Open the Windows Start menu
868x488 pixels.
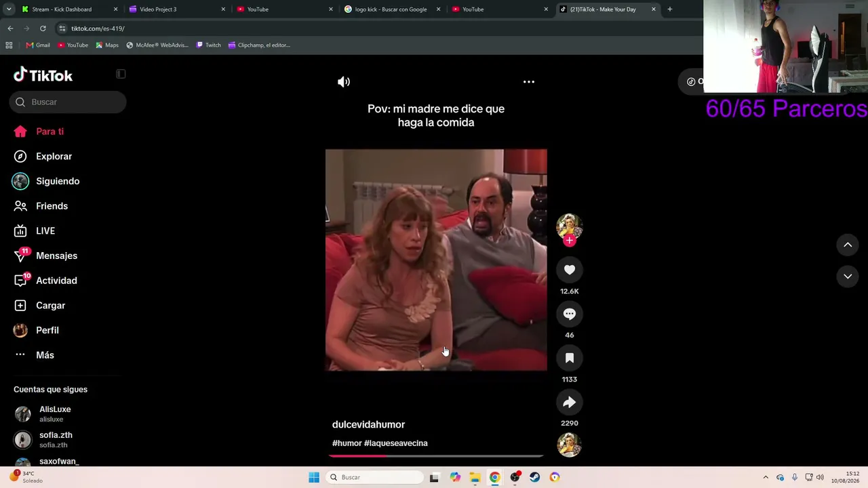pyautogui.click(x=314, y=477)
